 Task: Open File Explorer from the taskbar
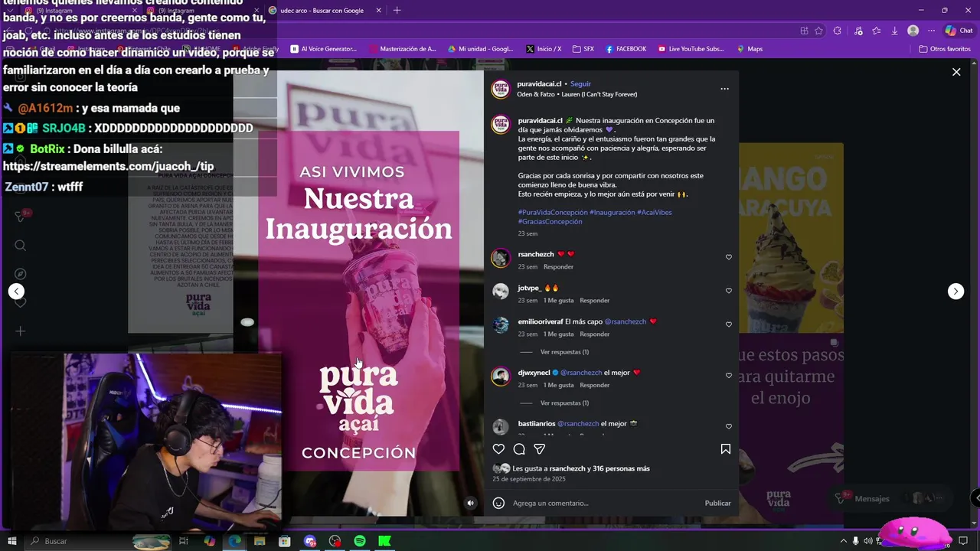[x=260, y=541]
